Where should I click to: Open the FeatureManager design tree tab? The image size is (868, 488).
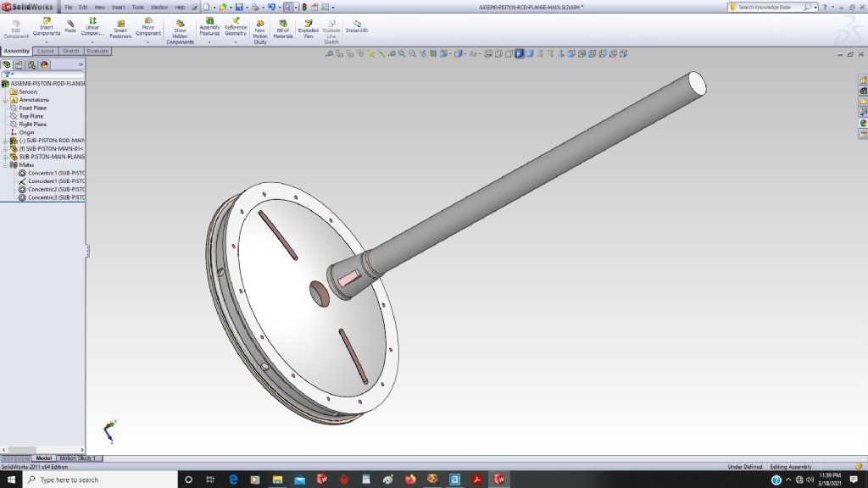(x=7, y=64)
